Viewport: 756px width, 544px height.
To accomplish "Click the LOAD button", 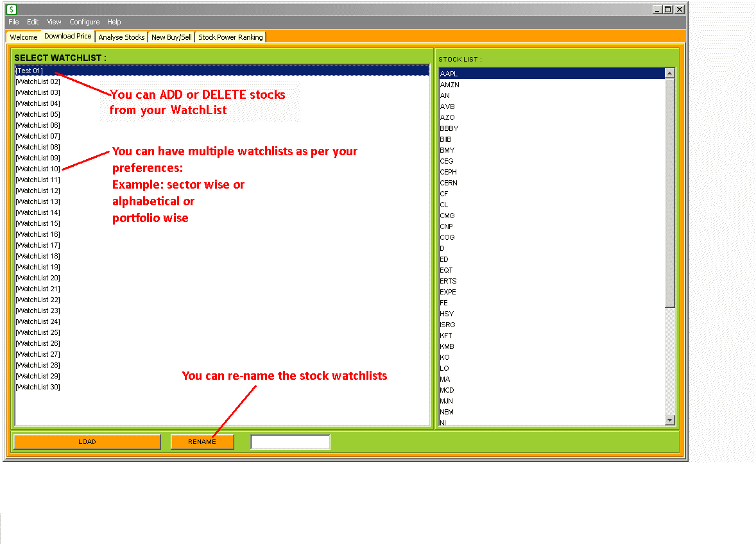I will pos(87,442).
